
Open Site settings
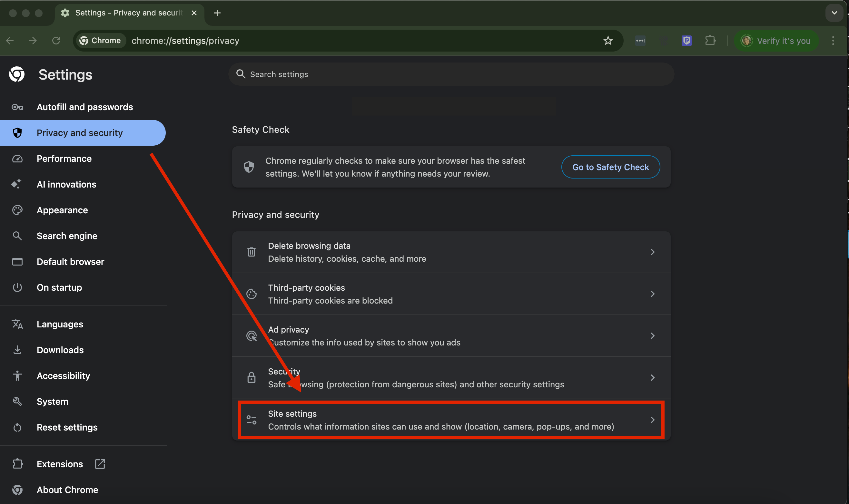pos(451,420)
